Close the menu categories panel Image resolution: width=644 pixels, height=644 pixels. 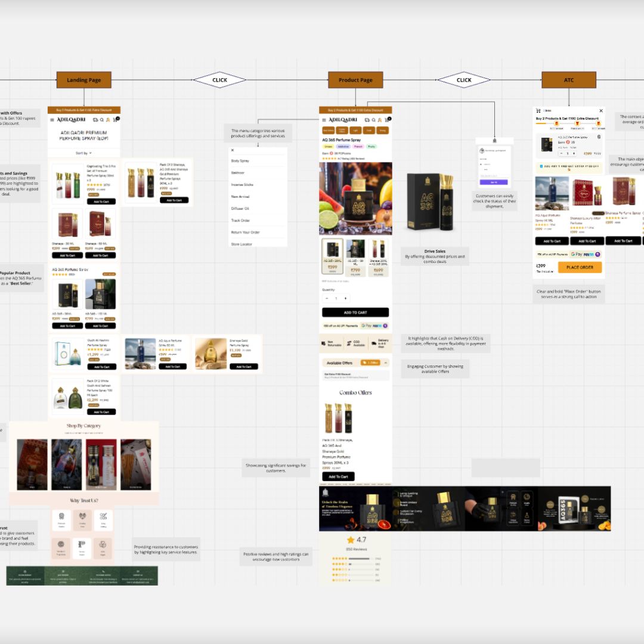(233, 150)
